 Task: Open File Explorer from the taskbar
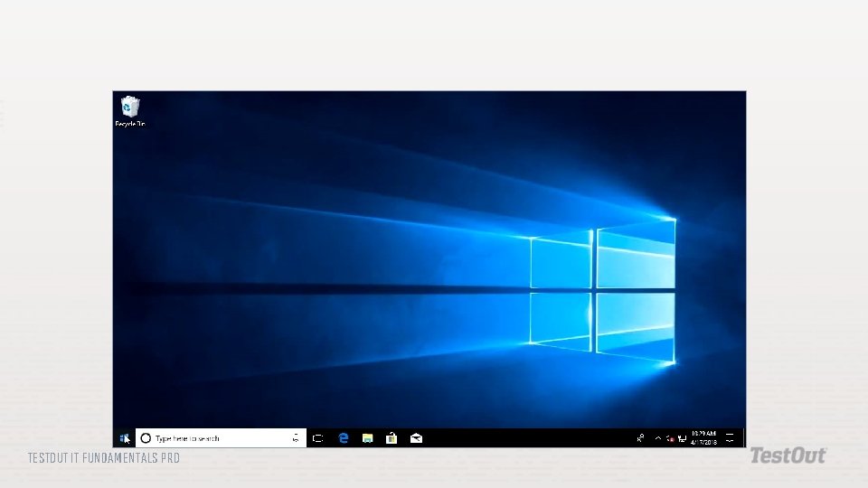tap(367, 438)
